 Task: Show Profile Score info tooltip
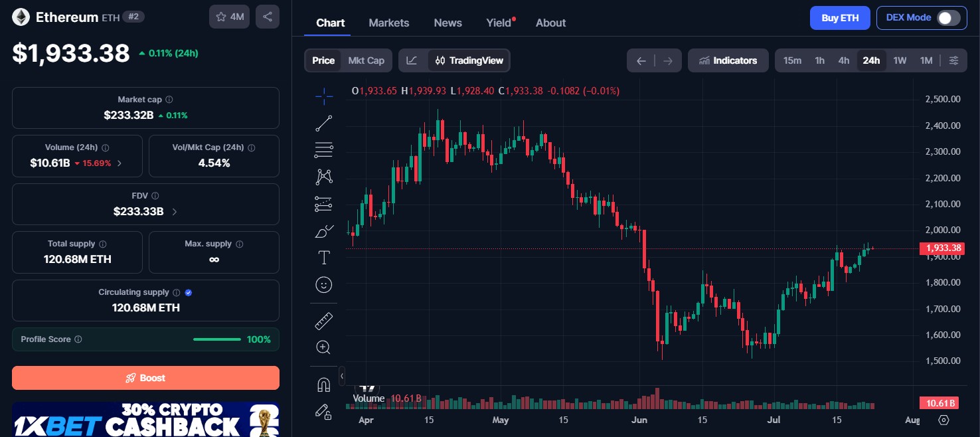78,339
